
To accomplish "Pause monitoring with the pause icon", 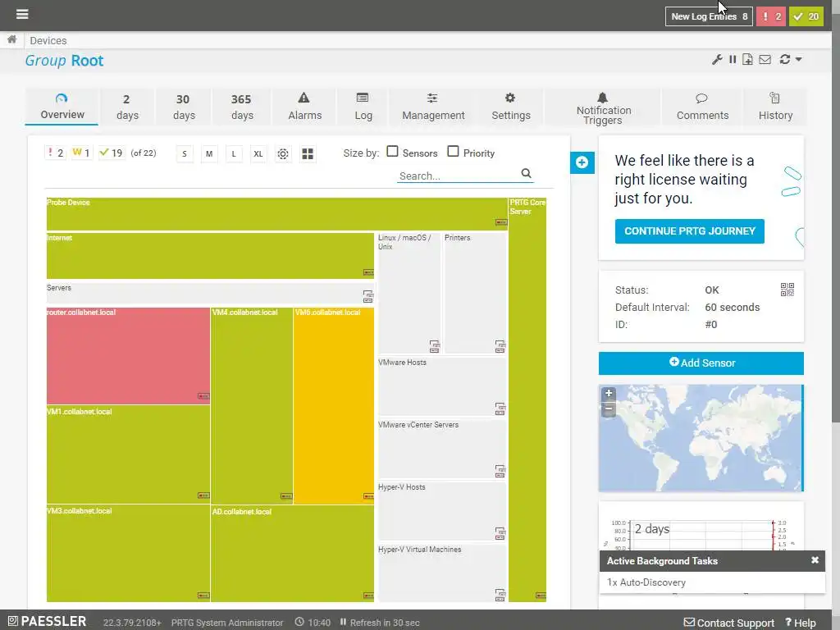I will tap(733, 59).
